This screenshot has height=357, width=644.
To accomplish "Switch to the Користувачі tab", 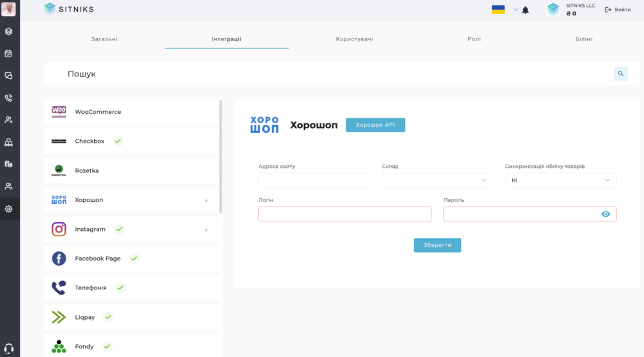I will point(354,39).
